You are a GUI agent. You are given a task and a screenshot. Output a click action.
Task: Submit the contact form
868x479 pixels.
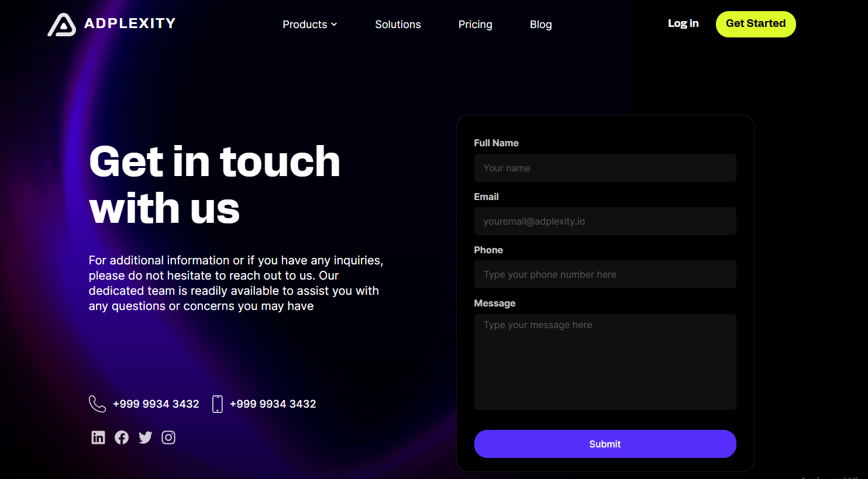click(605, 444)
